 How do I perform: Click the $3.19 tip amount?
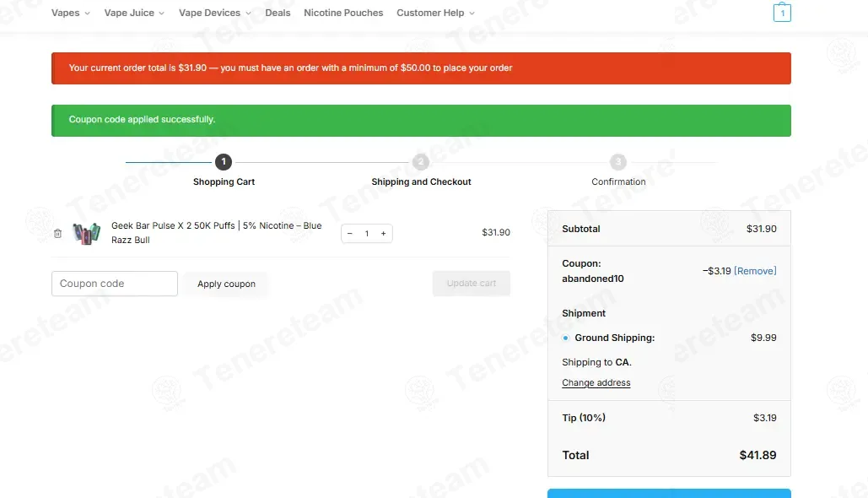764,418
